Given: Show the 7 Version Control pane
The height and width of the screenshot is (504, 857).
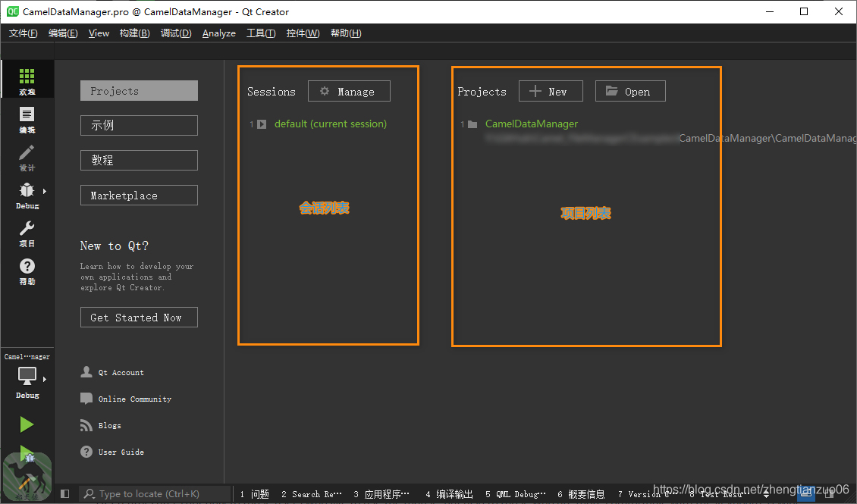Looking at the screenshot, I should tap(647, 494).
